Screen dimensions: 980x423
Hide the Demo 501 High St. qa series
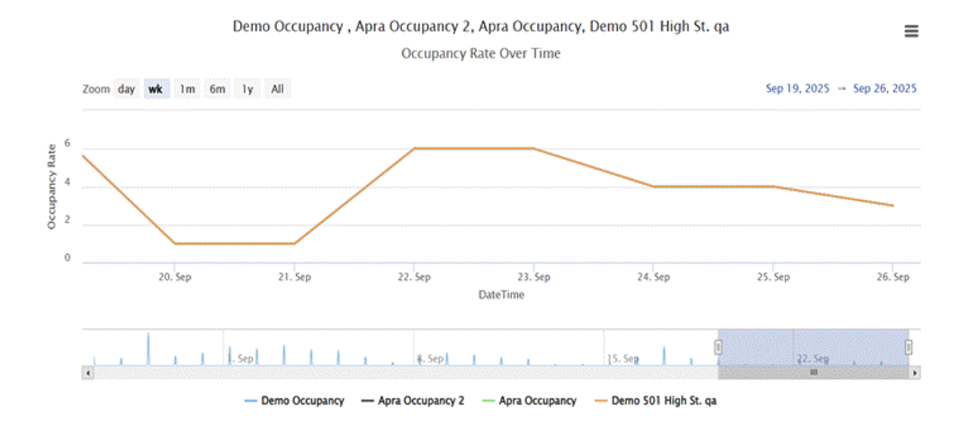click(656, 400)
